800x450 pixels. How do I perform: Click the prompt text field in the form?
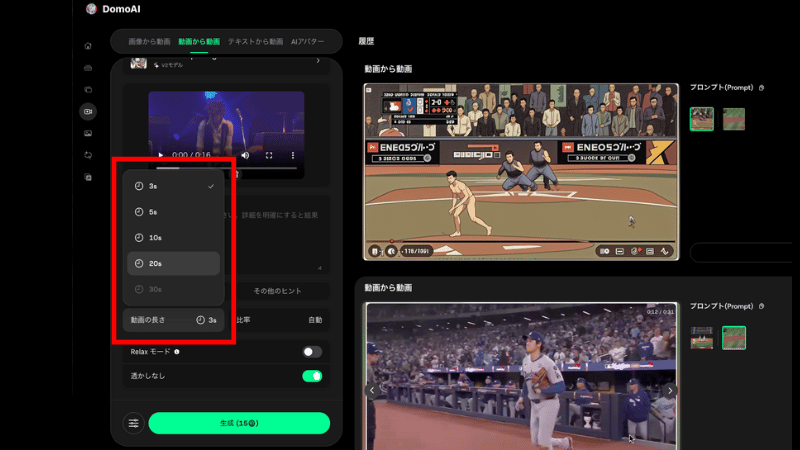coord(227,233)
